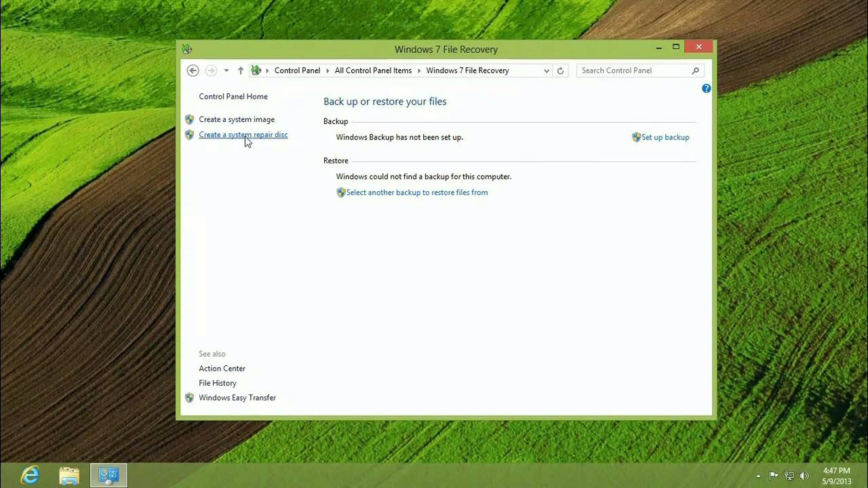Click Select another backup to restore files from
Viewport: 868px width, 488px height.
pos(417,192)
